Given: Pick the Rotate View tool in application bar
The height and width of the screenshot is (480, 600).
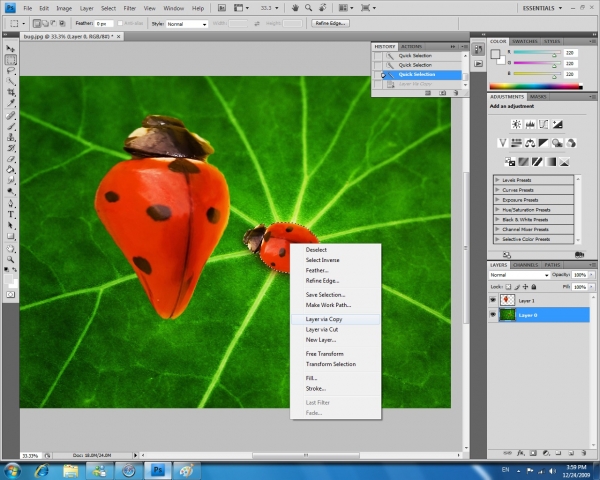Looking at the screenshot, I should 323,8.
